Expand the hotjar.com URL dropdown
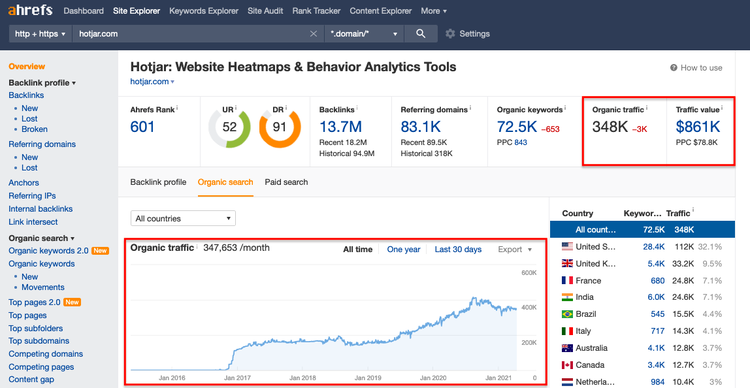750x388 pixels. [152, 81]
